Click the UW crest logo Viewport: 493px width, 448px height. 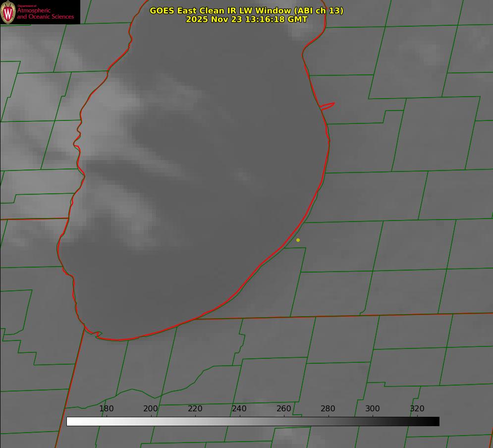pos(8,12)
